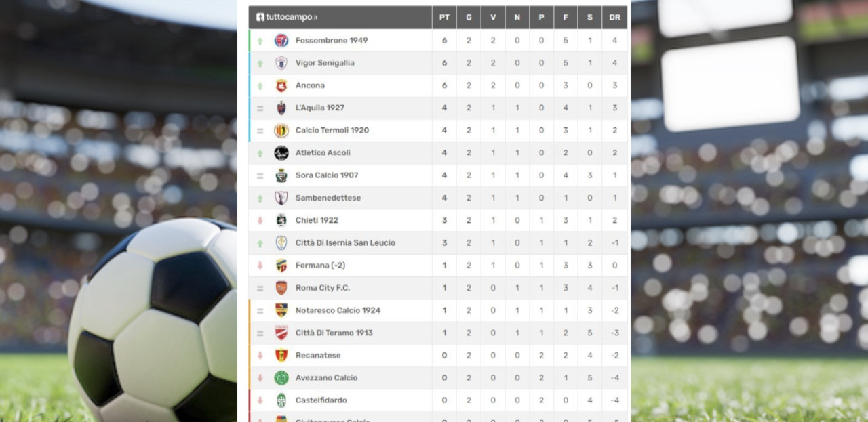Click the Atletico Ascoli team crest
Viewport: 868px width, 422px height.
281,153
